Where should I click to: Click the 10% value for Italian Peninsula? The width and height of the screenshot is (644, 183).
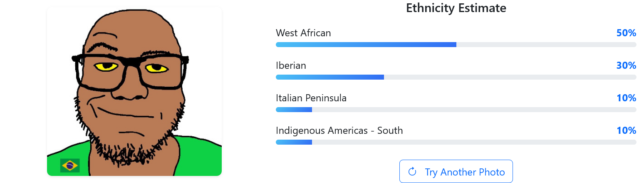[x=626, y=98]
